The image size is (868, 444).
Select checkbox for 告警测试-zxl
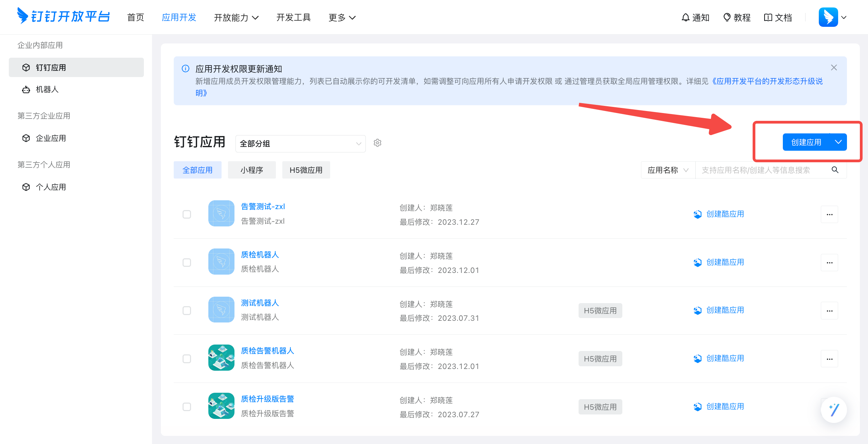click(187, 214)
